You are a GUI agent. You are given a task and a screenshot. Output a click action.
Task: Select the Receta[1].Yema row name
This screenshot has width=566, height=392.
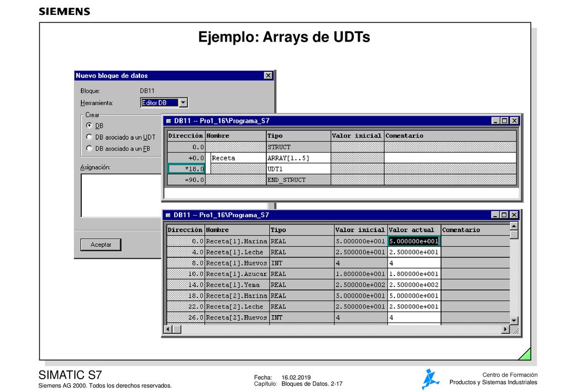tap(237, 285)
